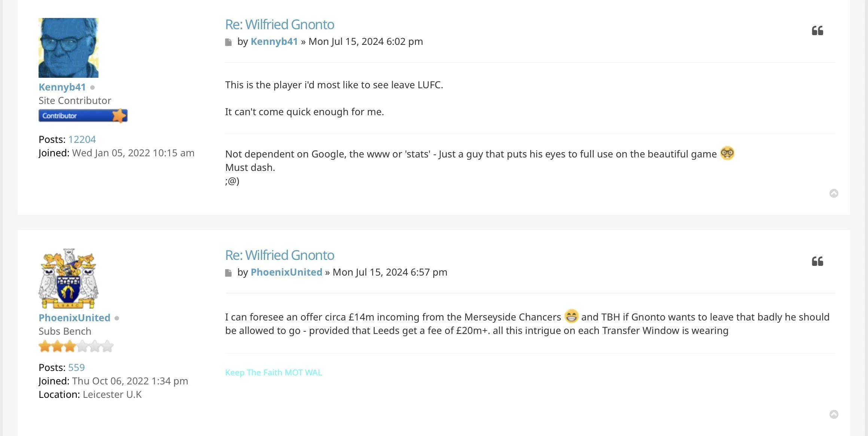This screenshot has width=868, height=436.
Task: Click PhoenixUnited's star rating rank image
Action: [x=76, y=347]
